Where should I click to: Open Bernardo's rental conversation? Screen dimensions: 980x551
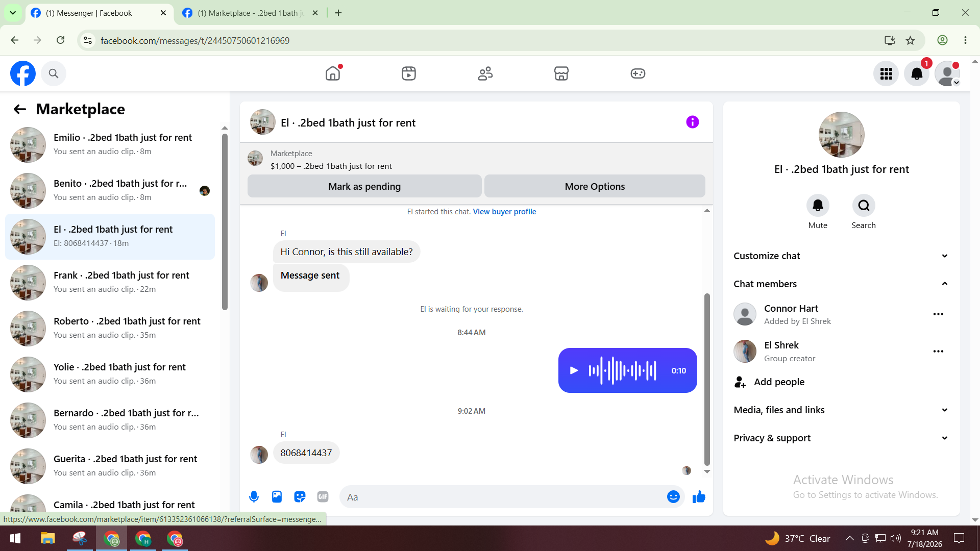(x=110, y=420)
